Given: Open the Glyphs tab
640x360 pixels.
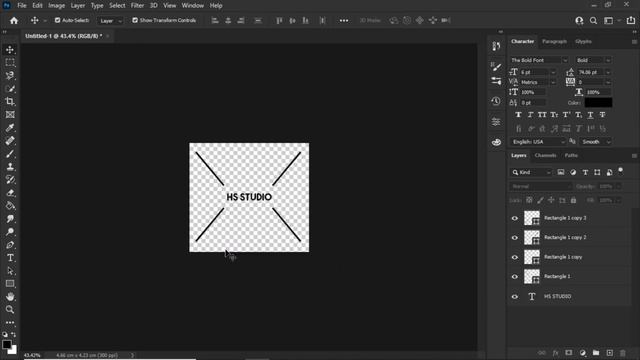Looking at the screenshot, I should (583, 41).
